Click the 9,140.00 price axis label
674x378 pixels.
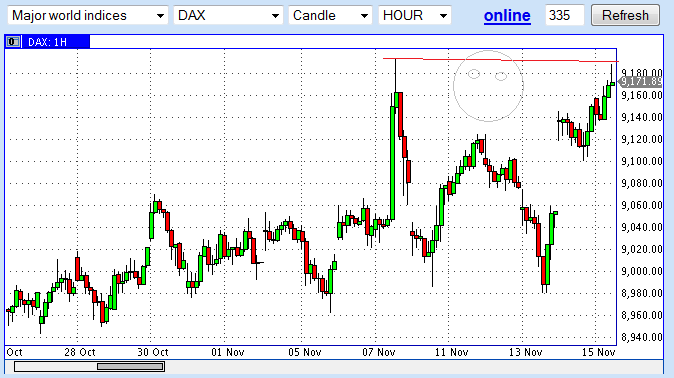click(641, 117)
